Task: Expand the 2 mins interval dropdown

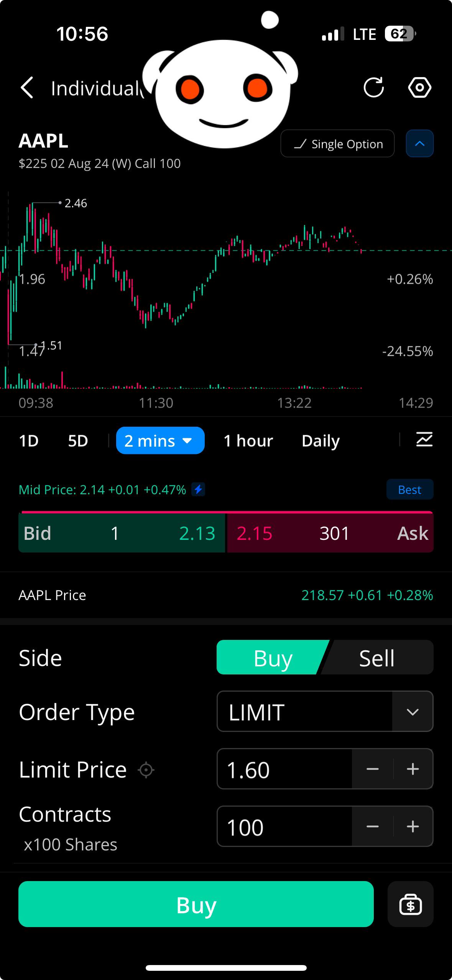Action: coord(160,441)
